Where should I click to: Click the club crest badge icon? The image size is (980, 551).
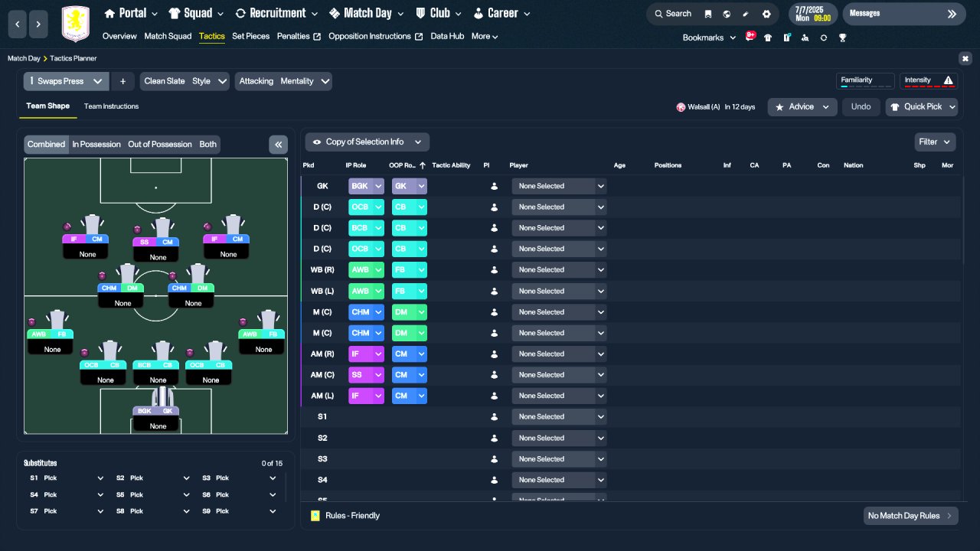75,23
